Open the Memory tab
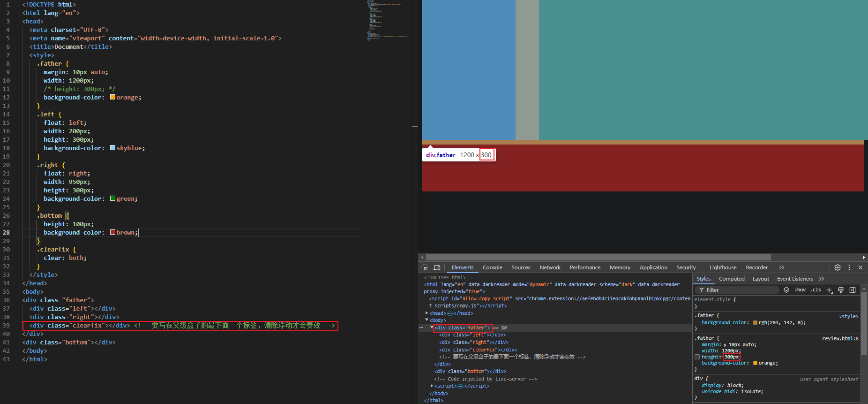Viewport: 868px width, 404px height. 620,267
